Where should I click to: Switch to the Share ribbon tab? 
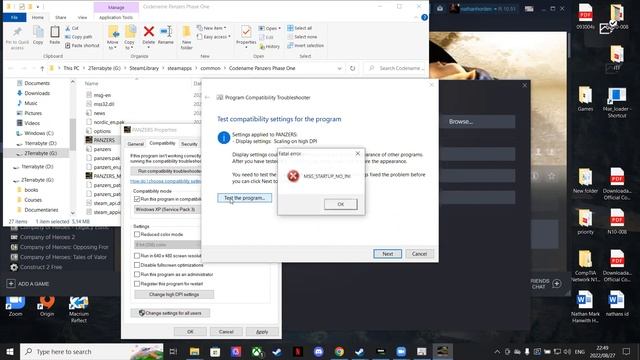(x=61, y=18)
